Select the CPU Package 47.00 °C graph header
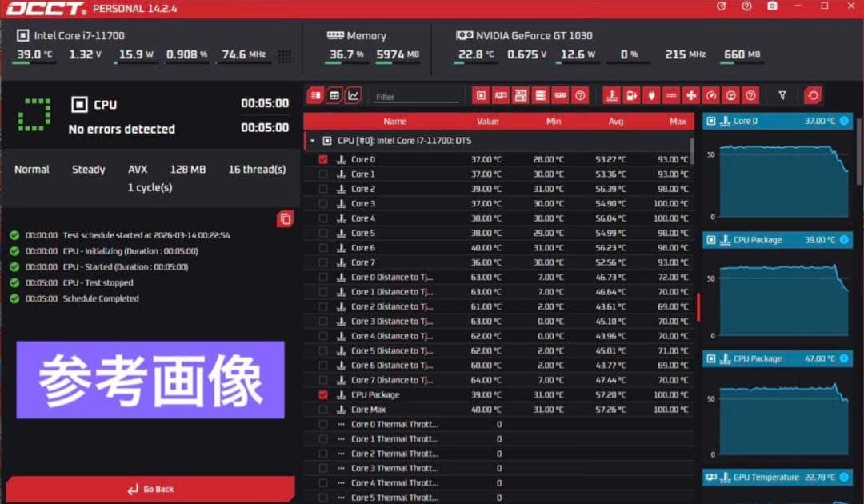 777,358
